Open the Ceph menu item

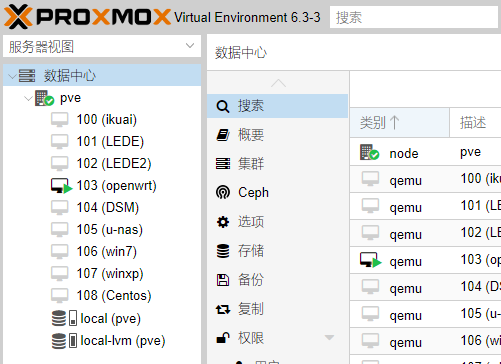pos(277,192)
